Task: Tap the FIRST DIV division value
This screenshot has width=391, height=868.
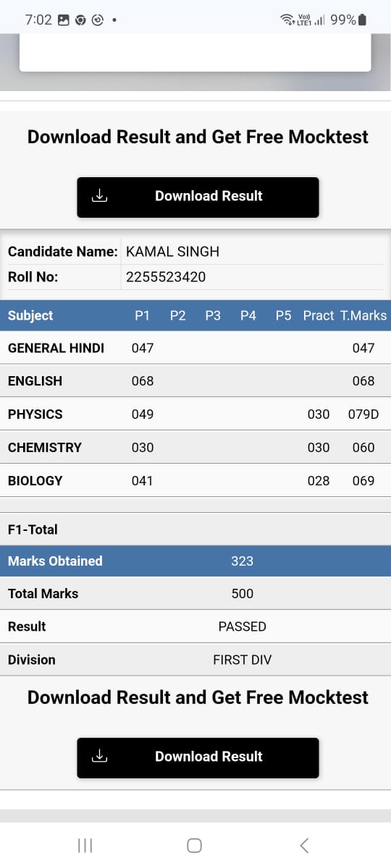Action: (x=243, y=660)
